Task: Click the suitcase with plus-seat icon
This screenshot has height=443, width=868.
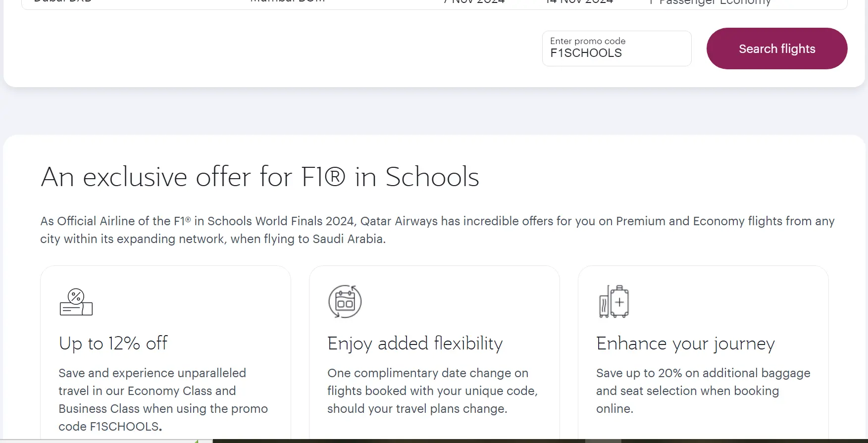Action: (x=614, y=301)
